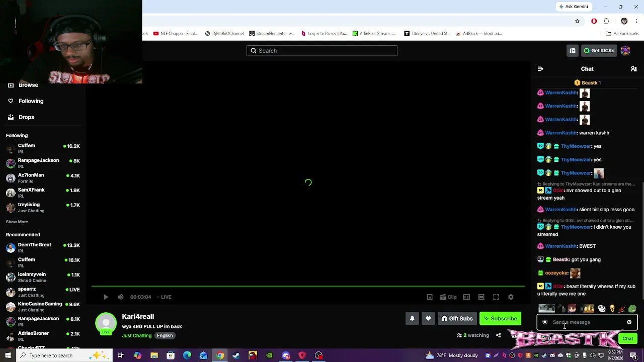Screen dimensions: 644x362
Task: Open KinoCasinoGaming recommended channel
Action: (43, 307)
